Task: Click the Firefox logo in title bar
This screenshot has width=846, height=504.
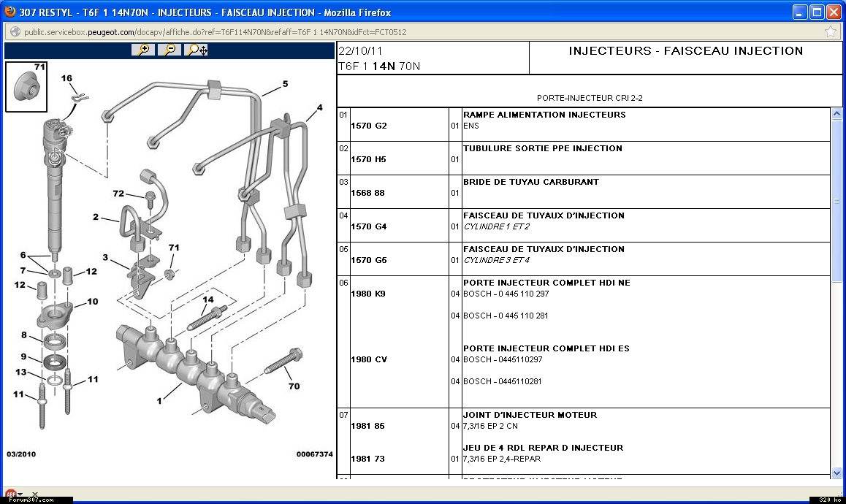Action: click(x=9, y=12)
